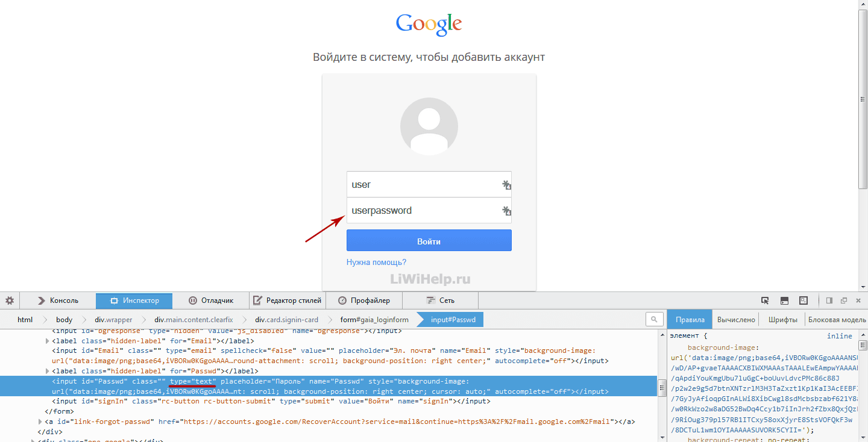Image resolution: width=868 pixels, height=442 pixels.
Task: Click the password manager icon in user field
Action: pyautogui.click(x=506, y=185)
